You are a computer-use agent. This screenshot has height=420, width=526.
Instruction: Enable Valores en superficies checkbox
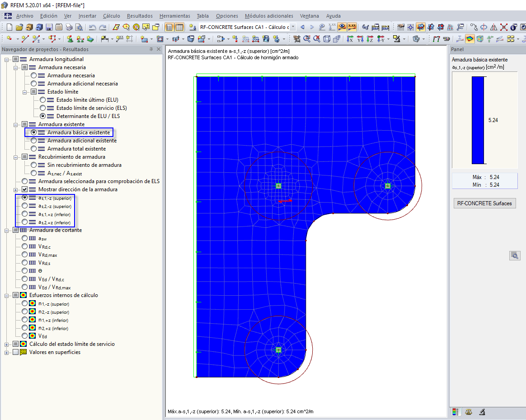pos(15,352)
